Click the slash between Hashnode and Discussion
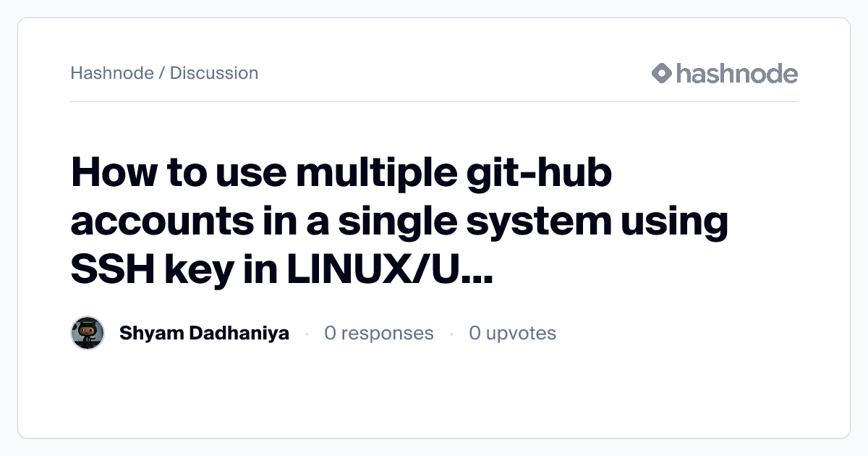868x456 pixels. (x=162, y=73)
